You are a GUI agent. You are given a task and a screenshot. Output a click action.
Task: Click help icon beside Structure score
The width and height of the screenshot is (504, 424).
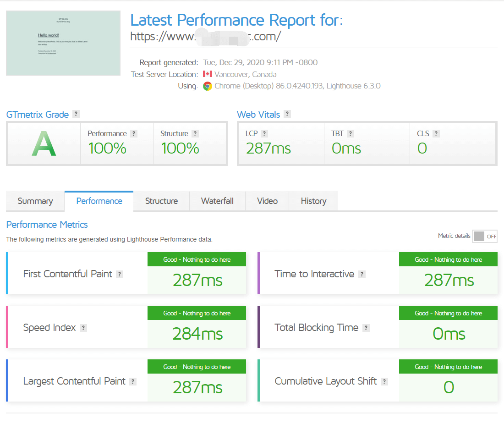coord(195,133)
